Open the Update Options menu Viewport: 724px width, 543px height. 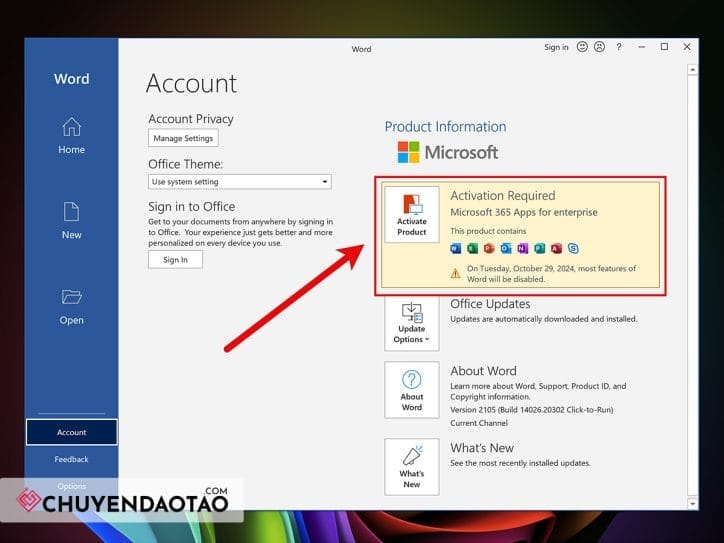pos(411,323)
